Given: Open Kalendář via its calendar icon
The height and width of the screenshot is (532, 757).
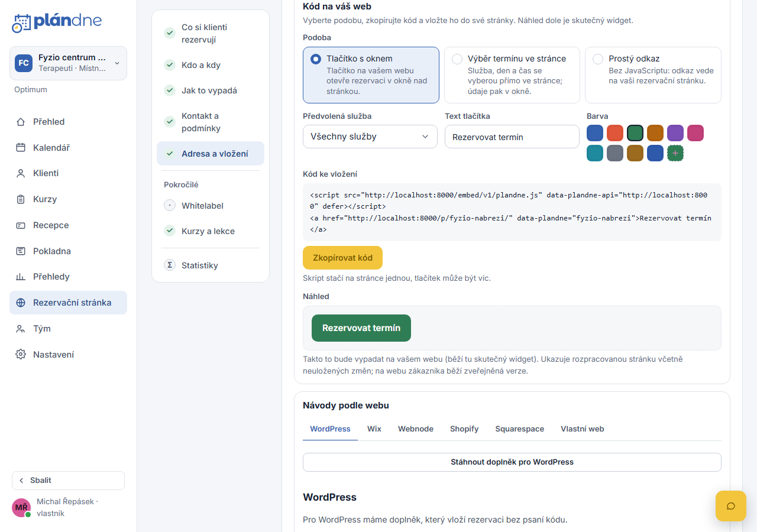Looking at the screenshot, I should [x=21, y=148].
